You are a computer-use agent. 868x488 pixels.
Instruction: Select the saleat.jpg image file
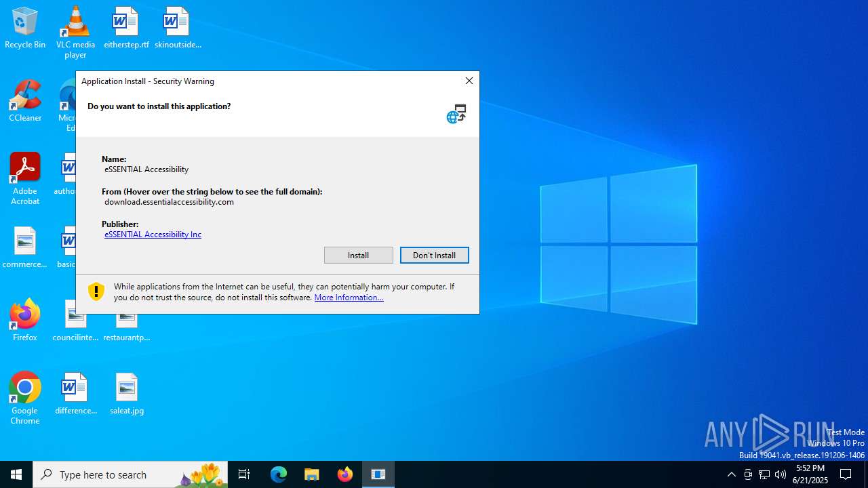point(126,394)
